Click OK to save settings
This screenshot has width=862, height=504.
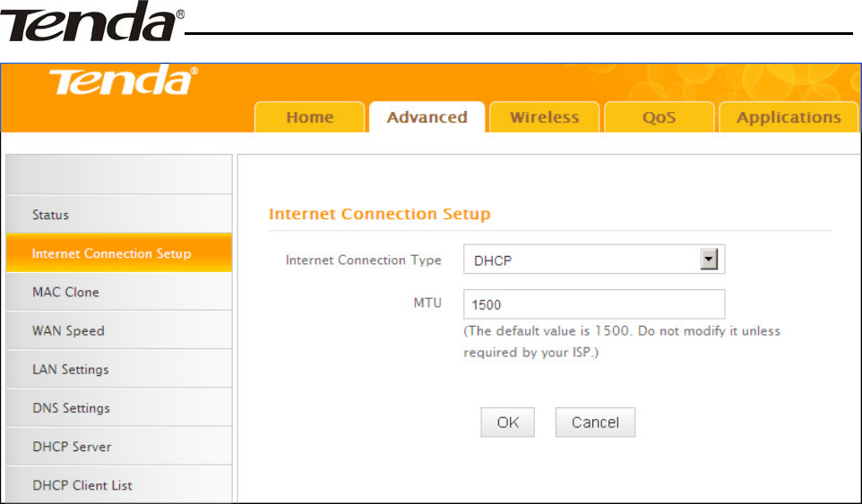[x=507, y=423]
